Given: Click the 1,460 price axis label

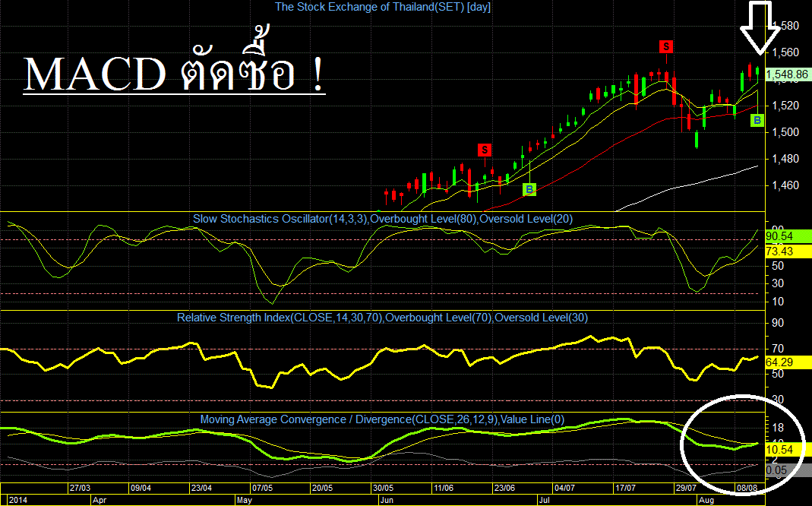Looking at the screenshot, I should click(x=785, y=185).
